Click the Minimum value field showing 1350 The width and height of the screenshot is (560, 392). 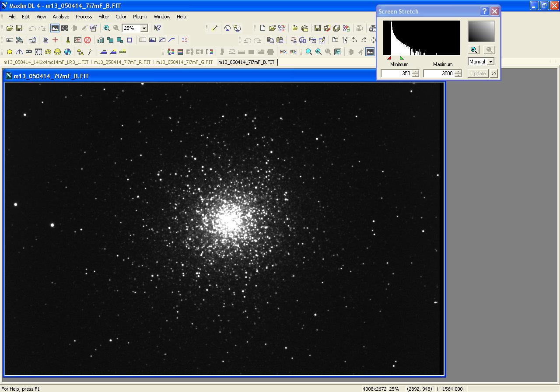[397, 73]
